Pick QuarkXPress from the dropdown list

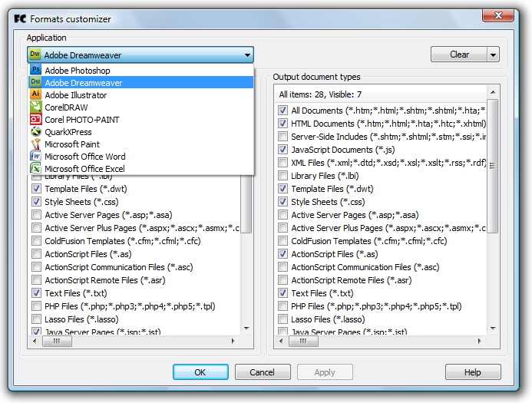141,131
